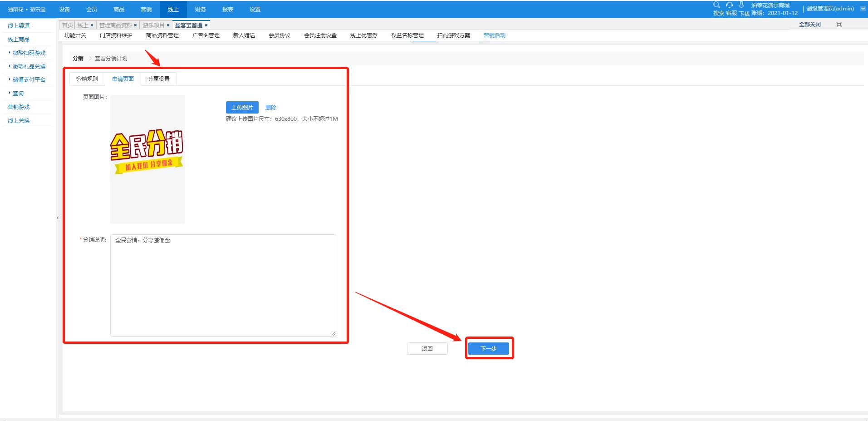Screen dimensions: 868x421
Task: Switch to the 游乐项目 page tab
Action: [x=153, y=25]
